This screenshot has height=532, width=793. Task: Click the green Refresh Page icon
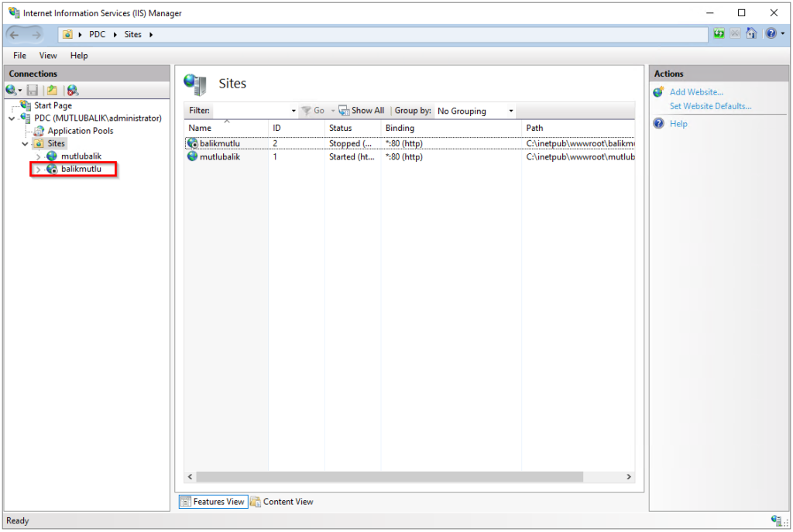(719, 34)
